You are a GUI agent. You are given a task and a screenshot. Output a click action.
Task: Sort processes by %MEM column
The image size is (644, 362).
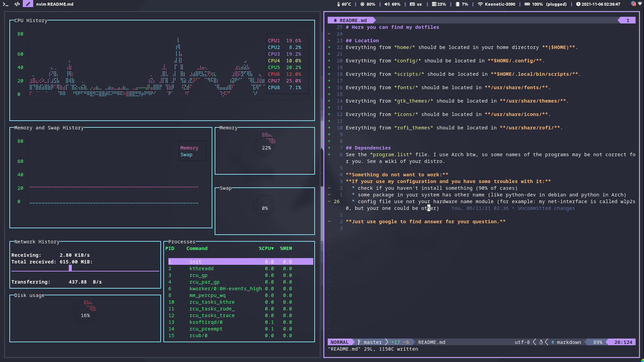(x=286, y=248)
